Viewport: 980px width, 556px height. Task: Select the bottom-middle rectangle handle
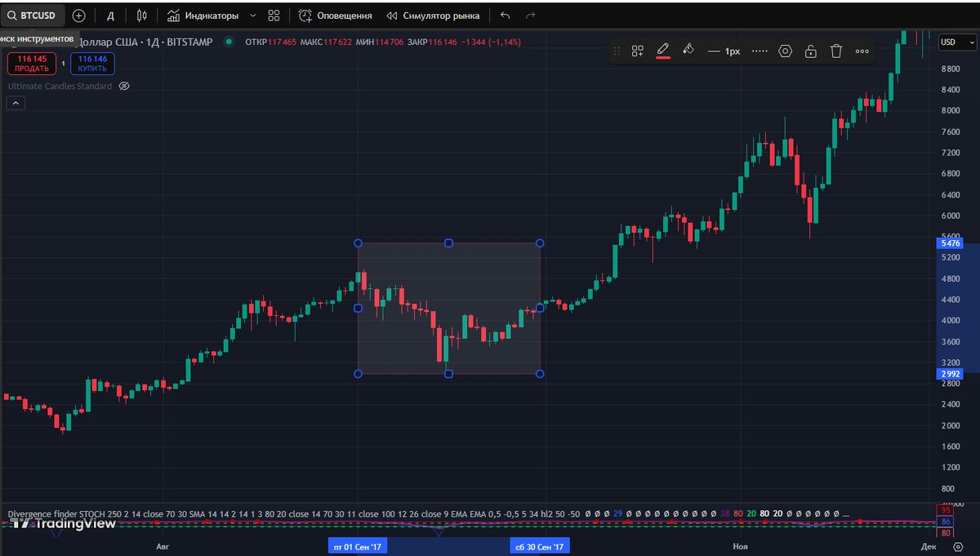pyautogui.click(x=448, y=374)
